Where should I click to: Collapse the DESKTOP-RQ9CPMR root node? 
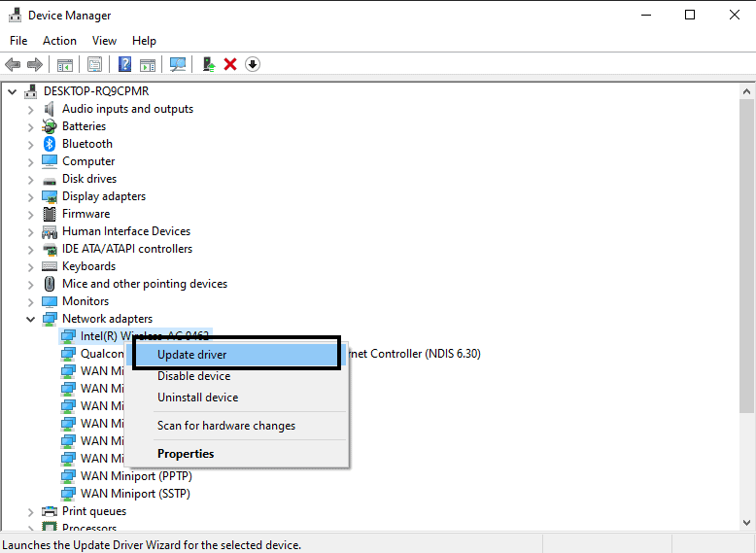pos(12,91)
